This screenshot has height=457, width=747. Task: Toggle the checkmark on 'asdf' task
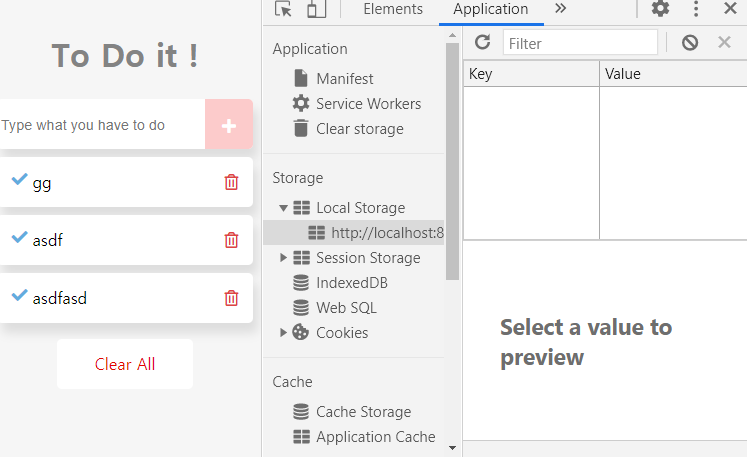[20, 237]
